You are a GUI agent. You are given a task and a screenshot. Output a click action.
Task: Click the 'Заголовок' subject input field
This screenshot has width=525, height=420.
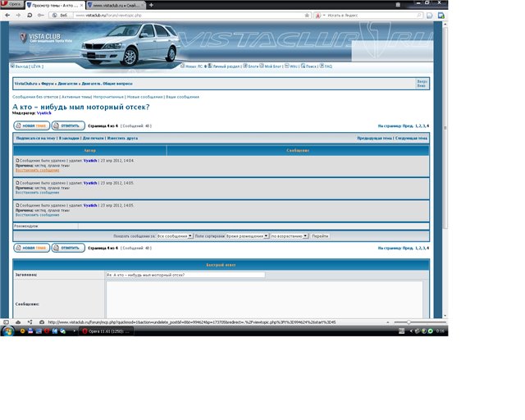(185, 275)
